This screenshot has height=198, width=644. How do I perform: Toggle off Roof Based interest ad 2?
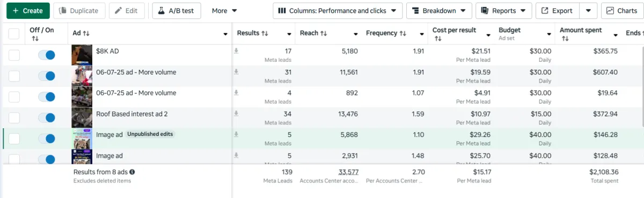click(47, 118)
